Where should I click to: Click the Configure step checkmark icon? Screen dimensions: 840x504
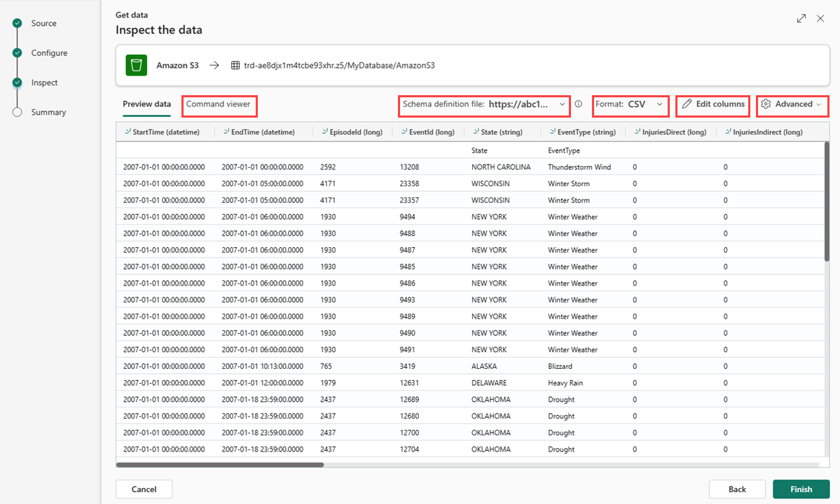click(17, 52)
